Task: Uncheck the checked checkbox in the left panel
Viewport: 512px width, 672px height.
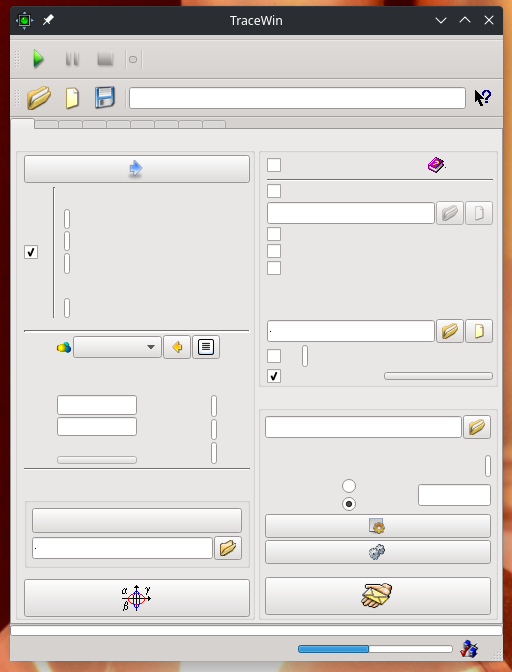Action: pos(31,252)
